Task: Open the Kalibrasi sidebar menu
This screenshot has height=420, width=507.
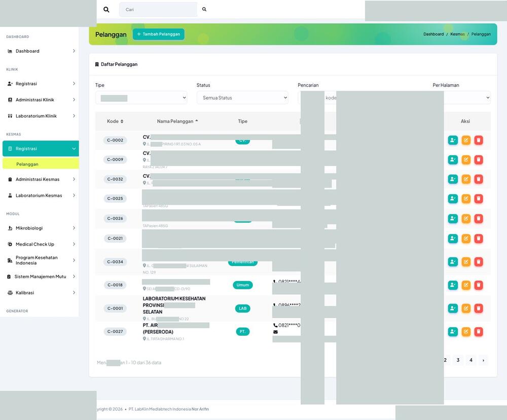Action: (41, 293)
